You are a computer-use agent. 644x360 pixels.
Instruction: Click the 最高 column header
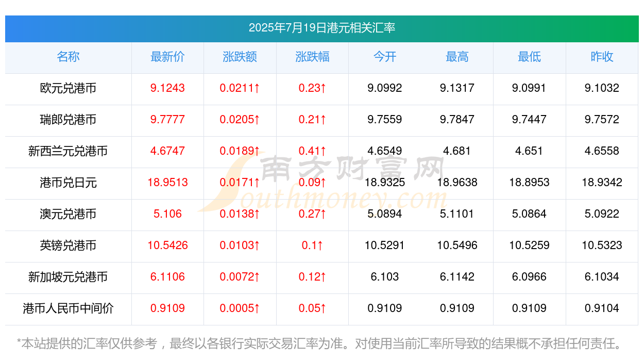[457, 57]
